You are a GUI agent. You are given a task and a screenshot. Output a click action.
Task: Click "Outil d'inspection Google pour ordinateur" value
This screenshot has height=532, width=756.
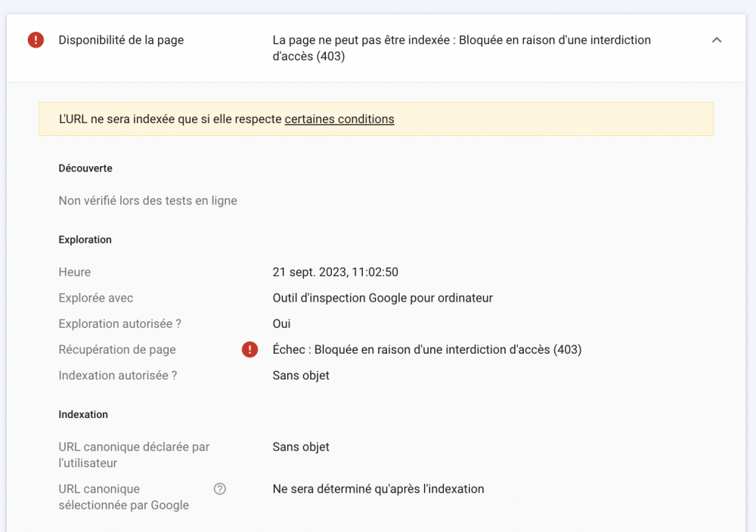(x=383, y=298)
